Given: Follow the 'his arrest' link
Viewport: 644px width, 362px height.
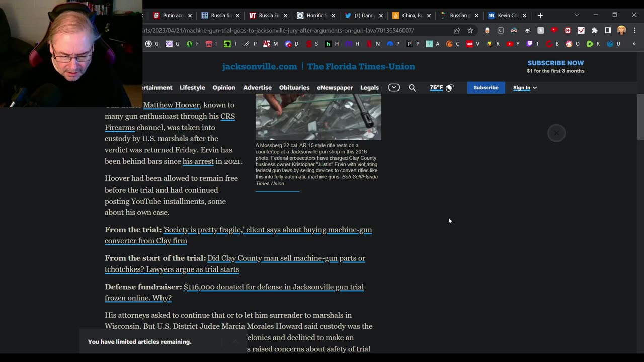Looking at the screenshot, I should (x=198, y=161).
